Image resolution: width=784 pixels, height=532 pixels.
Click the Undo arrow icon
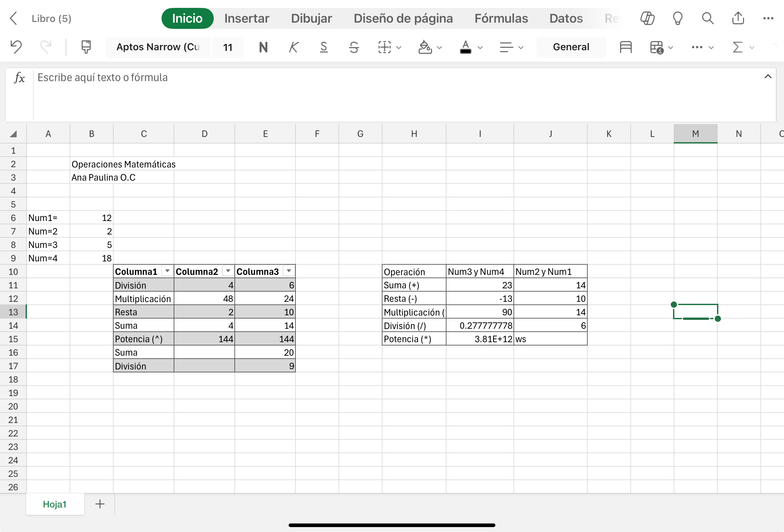point(16,47)
